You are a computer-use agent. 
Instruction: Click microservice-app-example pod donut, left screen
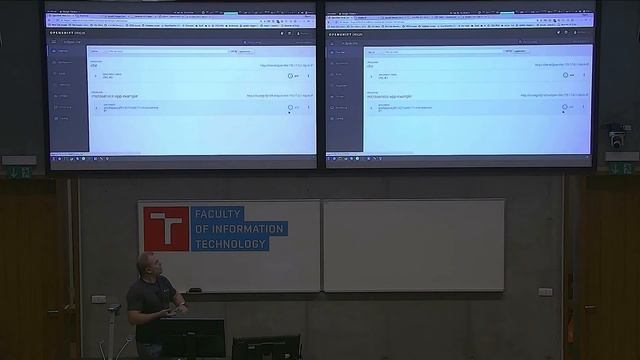[290, 107]
